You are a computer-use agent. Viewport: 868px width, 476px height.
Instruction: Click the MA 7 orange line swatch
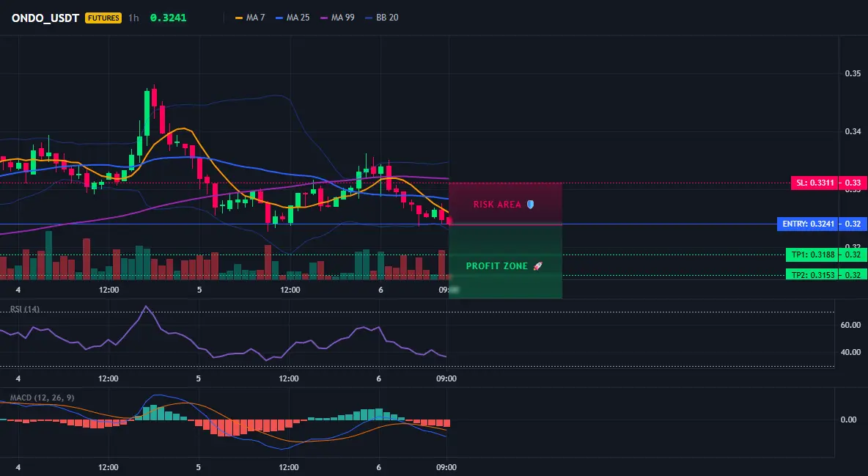239,18
